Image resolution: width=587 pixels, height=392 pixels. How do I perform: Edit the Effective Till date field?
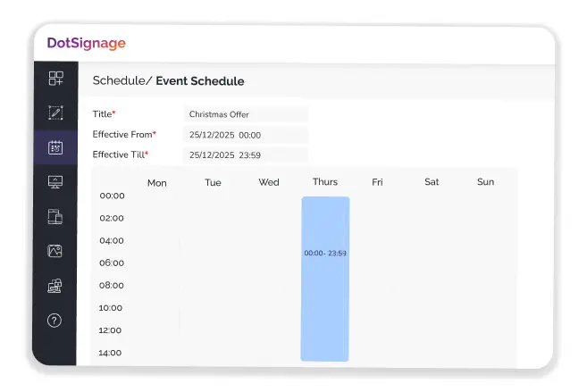coord(246,154)
